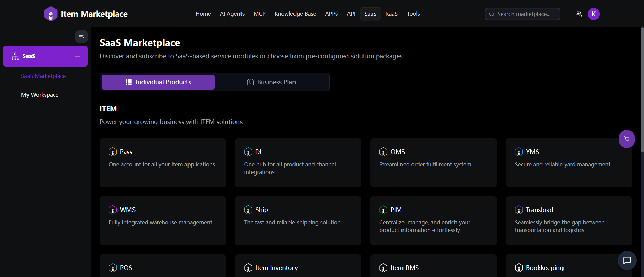Click the ITEM section heading
Screen dimensions: 644x277
[108, 109]
